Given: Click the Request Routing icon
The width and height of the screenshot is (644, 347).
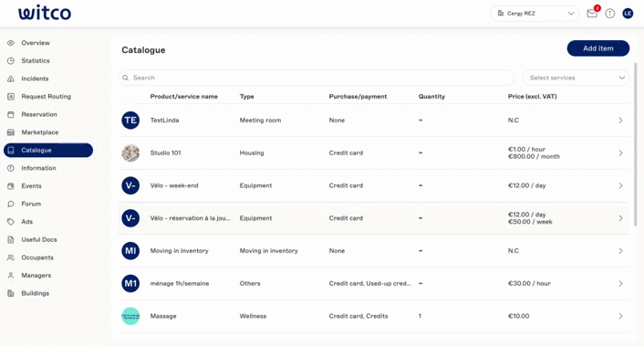Looking at the screenshot, I should (x=11, y=97).
